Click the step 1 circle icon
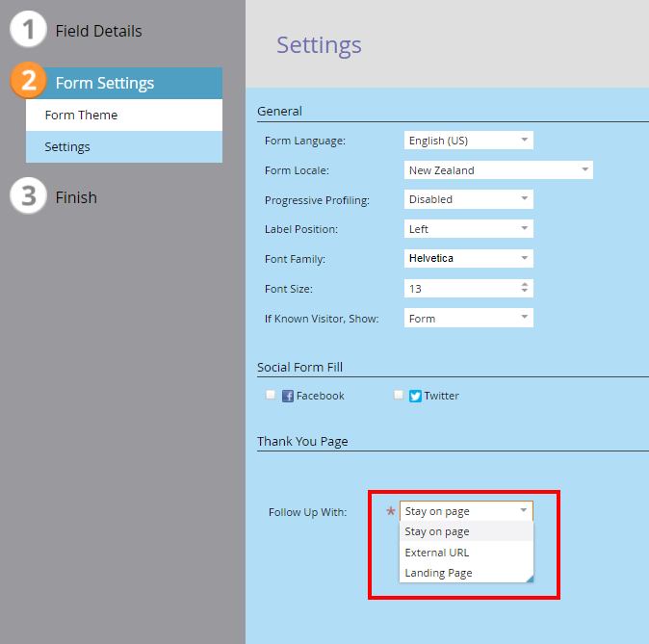This screenshot has width=649, height=644. [x=28, y=31]
